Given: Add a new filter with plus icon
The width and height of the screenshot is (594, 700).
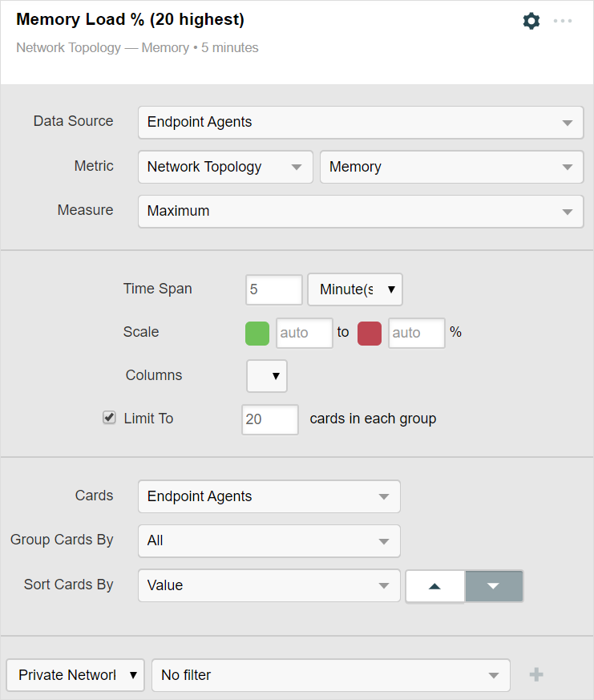Looking at the screenshot, I should 536,675.
